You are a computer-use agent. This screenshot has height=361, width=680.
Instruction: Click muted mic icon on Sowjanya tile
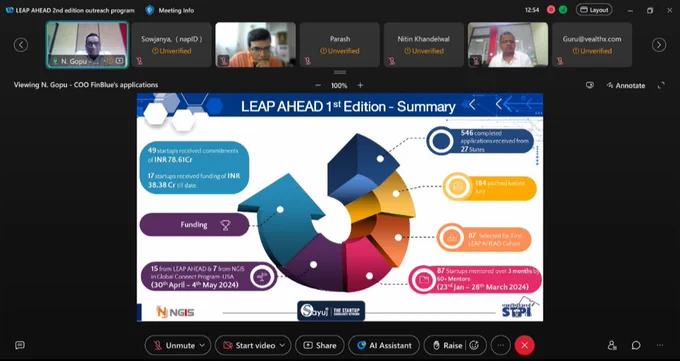(x=139, y=61)
